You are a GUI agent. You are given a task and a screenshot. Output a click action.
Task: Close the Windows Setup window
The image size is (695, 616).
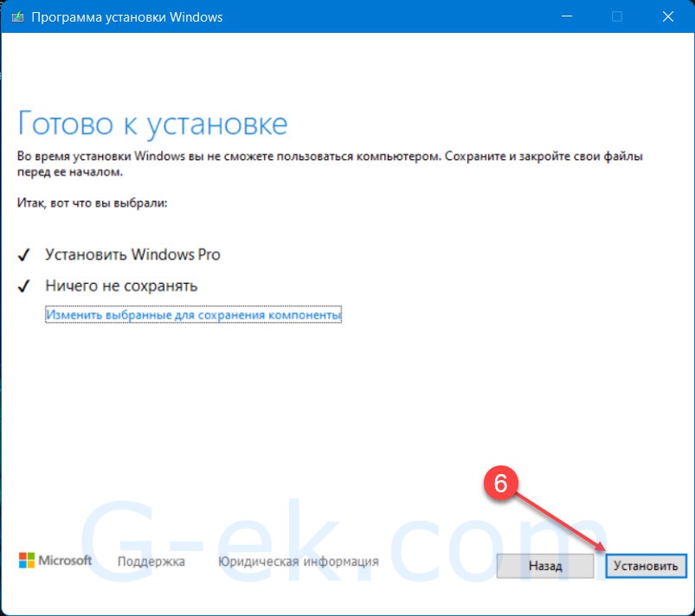click(668, 16)
